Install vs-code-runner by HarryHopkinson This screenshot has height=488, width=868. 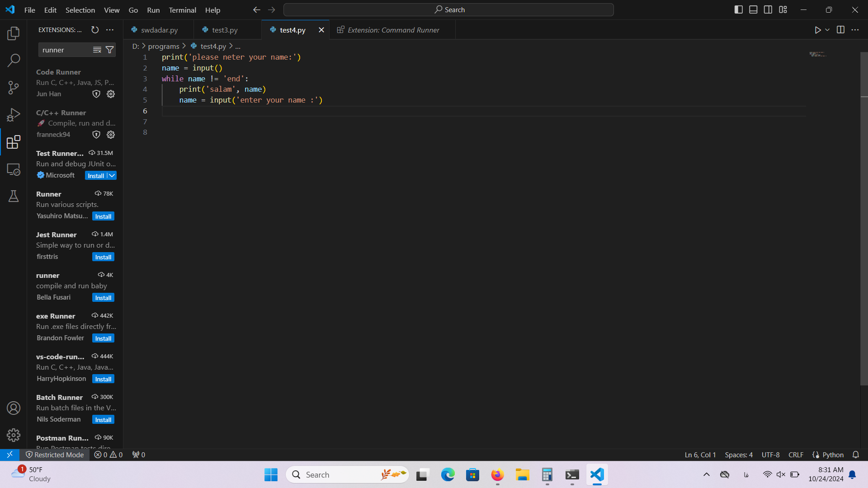pos(103,379)
